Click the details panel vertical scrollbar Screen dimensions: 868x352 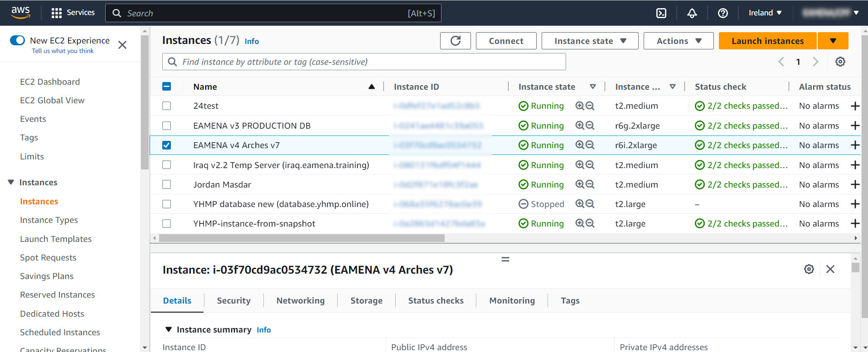point(855,267)
